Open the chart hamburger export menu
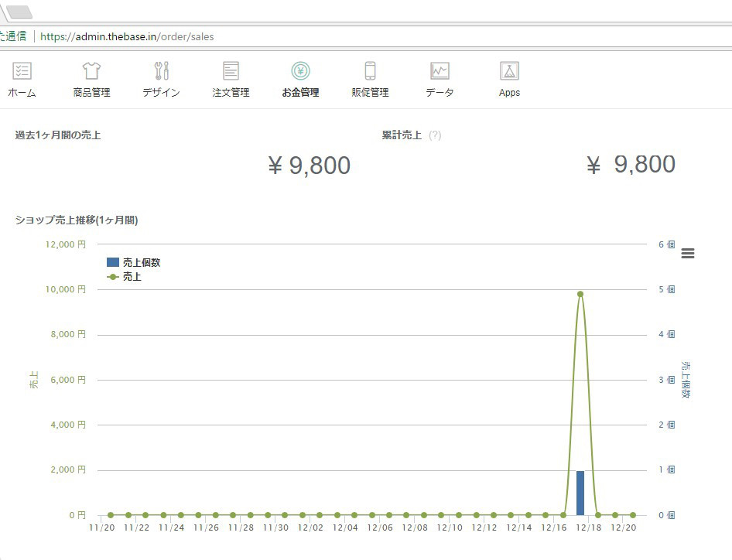 pos(688,254)
